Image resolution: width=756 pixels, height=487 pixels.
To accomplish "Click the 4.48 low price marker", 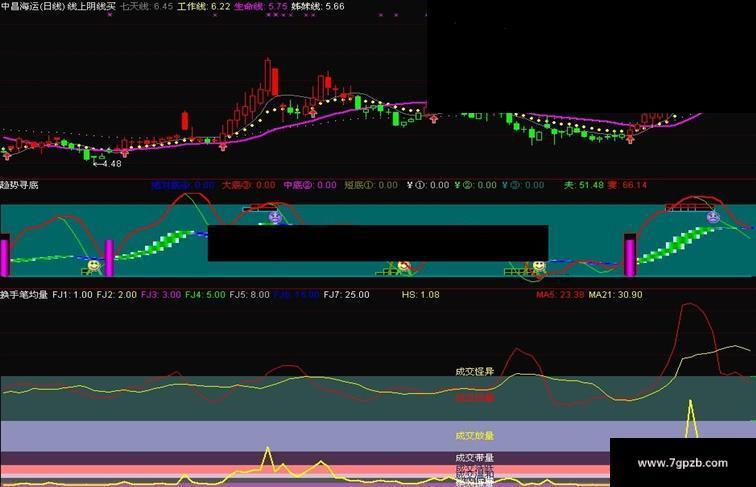I will tap(107, 164).
